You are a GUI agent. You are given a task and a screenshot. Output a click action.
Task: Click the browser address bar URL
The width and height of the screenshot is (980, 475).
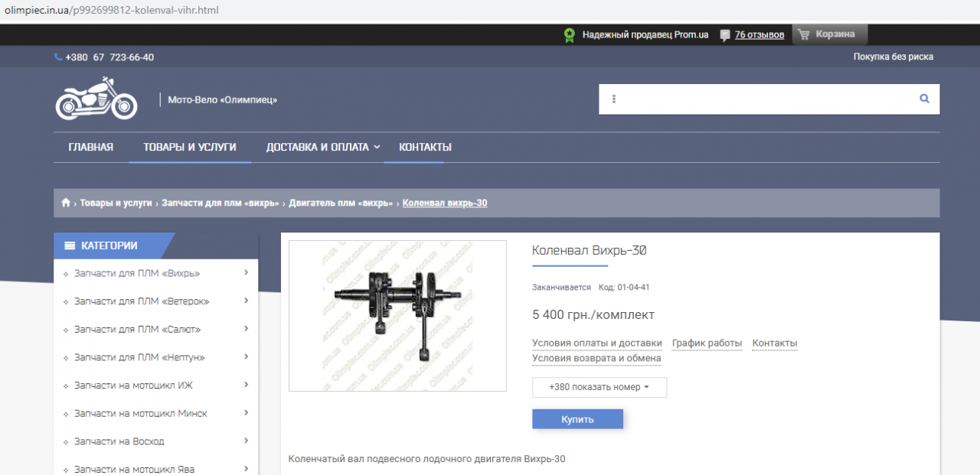click(x=112, y=11)
